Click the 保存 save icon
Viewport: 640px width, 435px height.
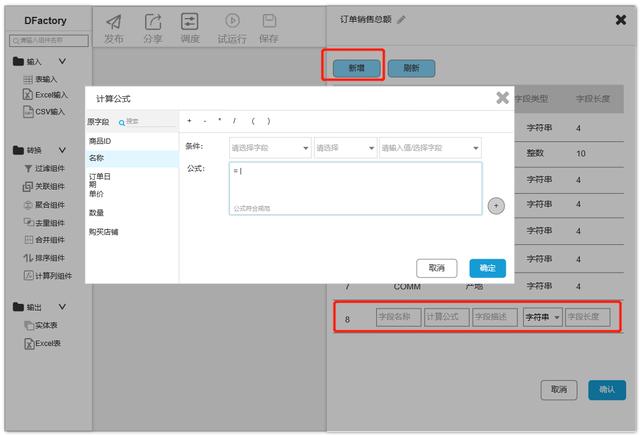pos(269,21)
